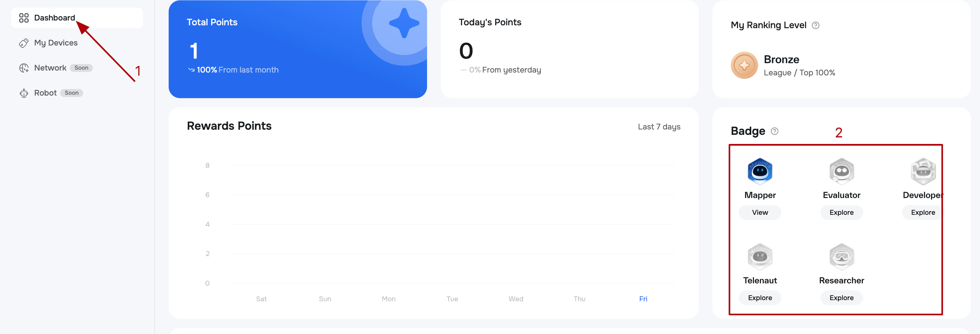
Task: Select Dashboard in the sidebar menu
Action: click(54, 17)
